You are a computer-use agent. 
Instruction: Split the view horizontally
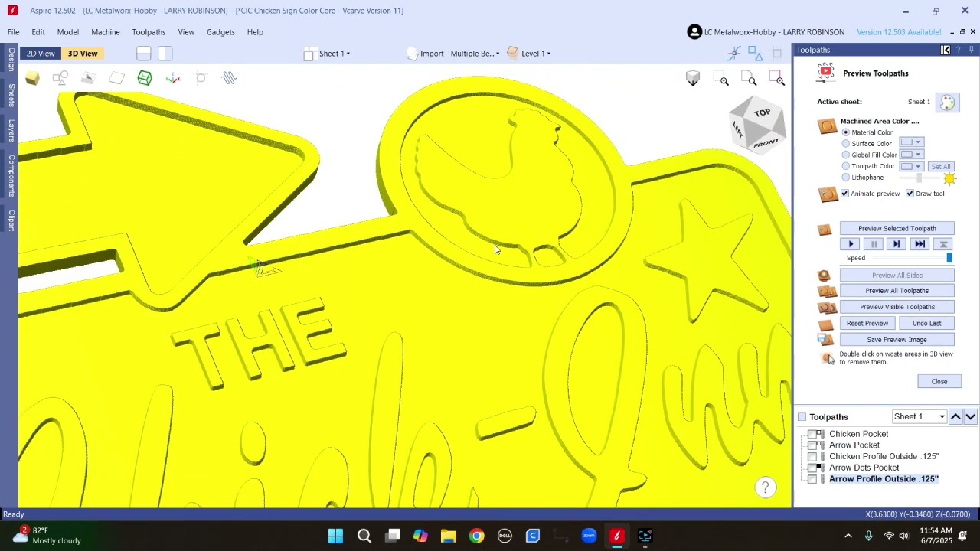point(143,54)
